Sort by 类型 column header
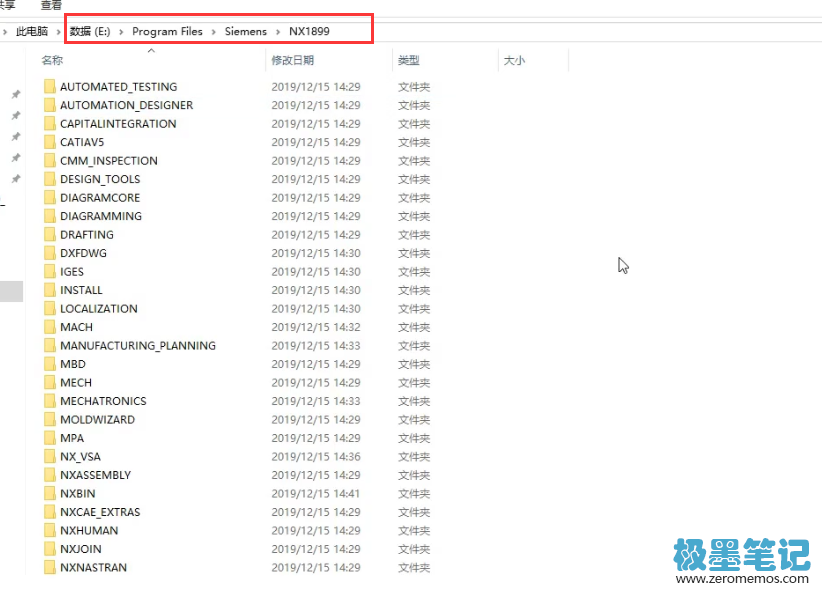The width and height of the screenshot is (822, 591). [x=409, y=60]
